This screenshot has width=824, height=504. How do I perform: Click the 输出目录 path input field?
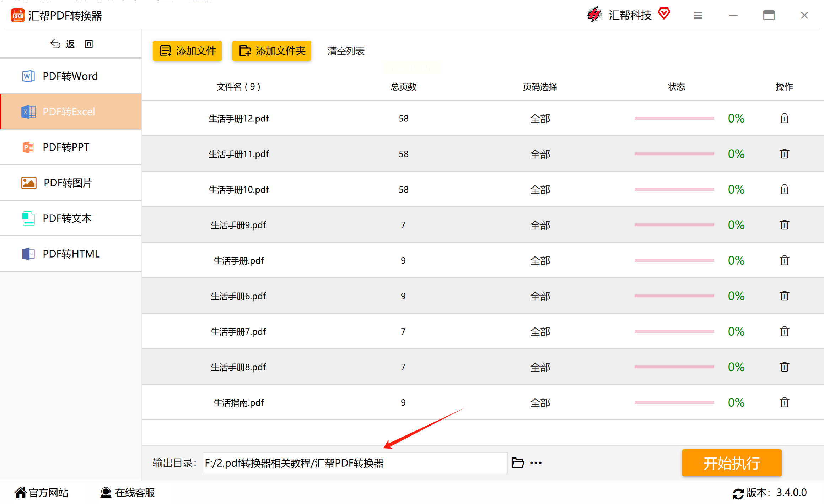point(355,463)
